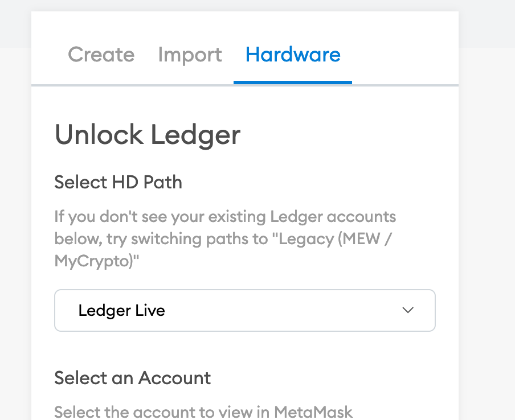Click the "Ledger Live" selected value text
Screen dimensions: 515x420
pos(122,311)
